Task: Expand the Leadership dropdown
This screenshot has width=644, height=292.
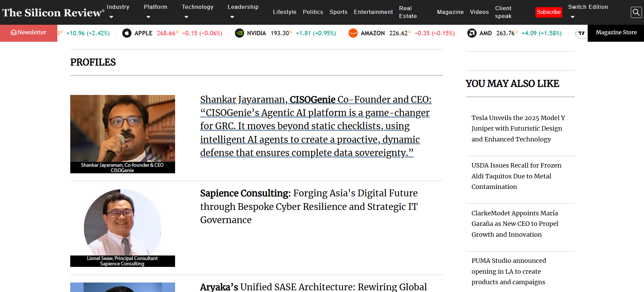Action: pos(243,7)
